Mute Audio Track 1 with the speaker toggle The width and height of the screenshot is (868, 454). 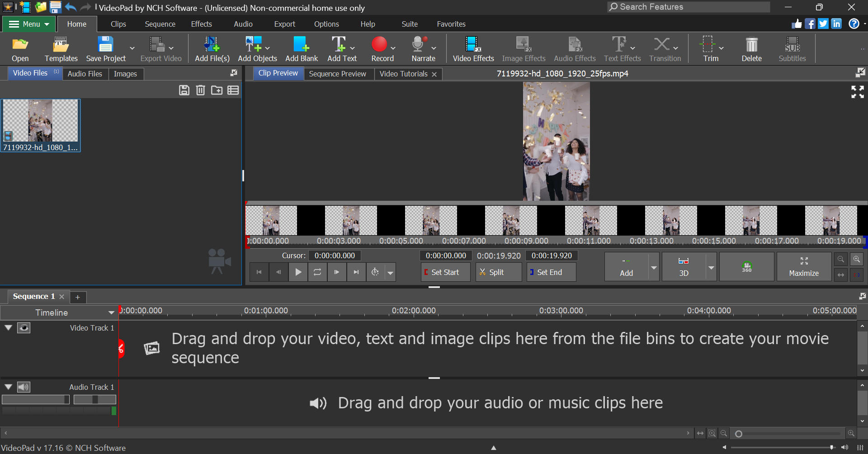click(x=24, y=387)
